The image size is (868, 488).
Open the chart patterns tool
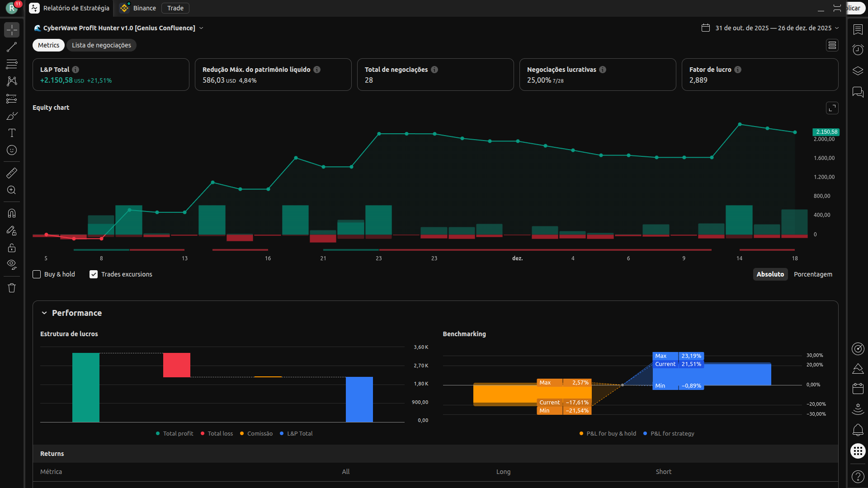point(12,81)
